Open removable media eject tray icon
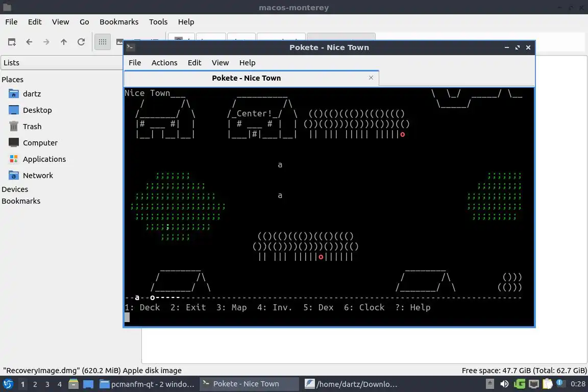 490,384
